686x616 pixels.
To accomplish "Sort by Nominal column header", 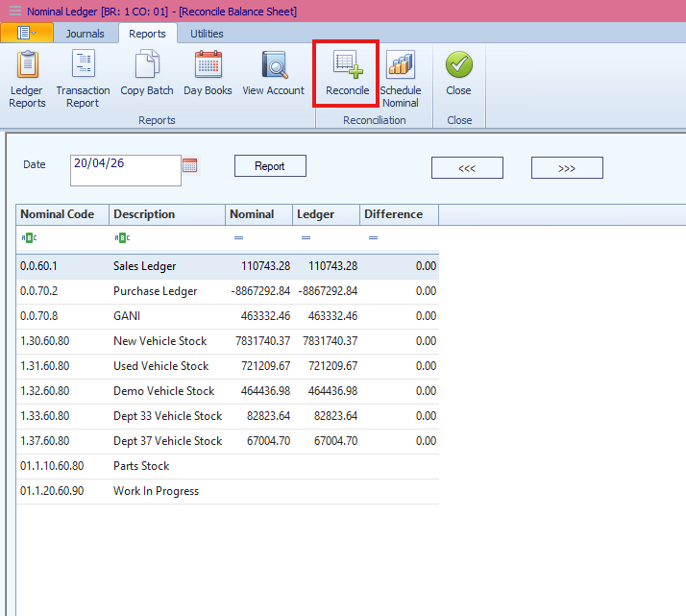I will (259, 214).
